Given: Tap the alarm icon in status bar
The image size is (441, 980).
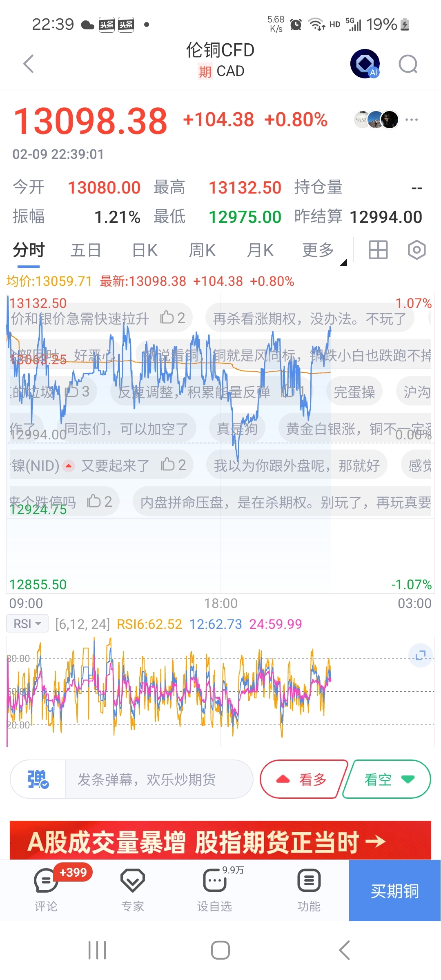Looking at the screenshot, I should [x=296, y=24].
